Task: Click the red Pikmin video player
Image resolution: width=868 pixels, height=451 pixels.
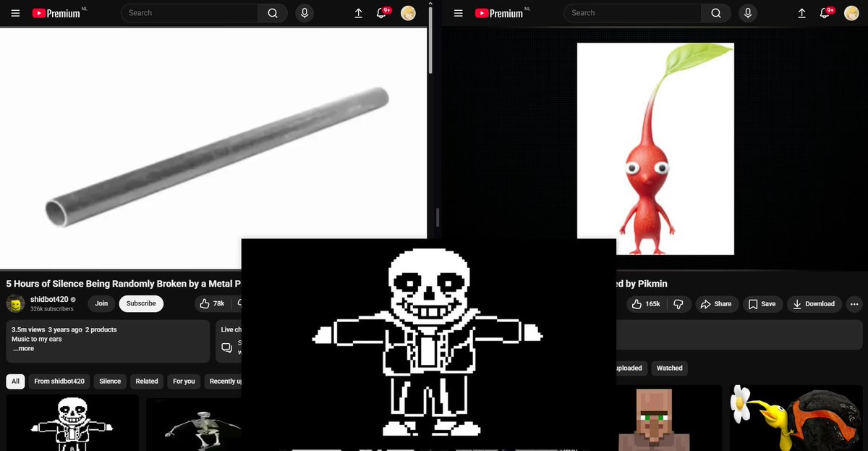Action: 655,148
